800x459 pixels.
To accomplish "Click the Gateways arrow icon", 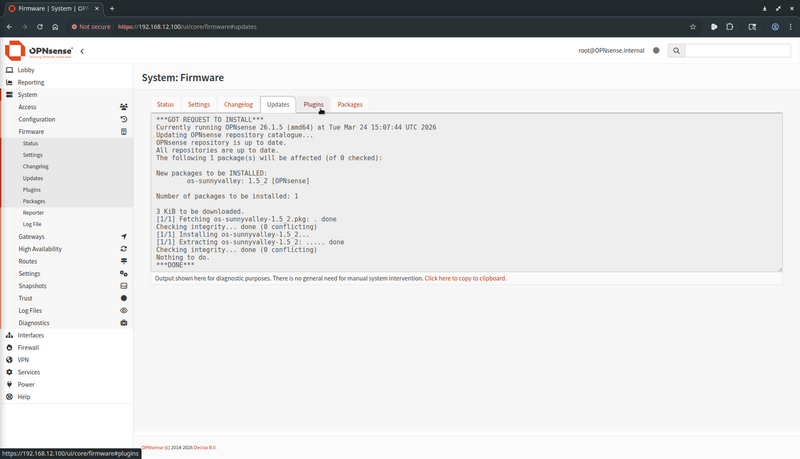I will [123, 237].
